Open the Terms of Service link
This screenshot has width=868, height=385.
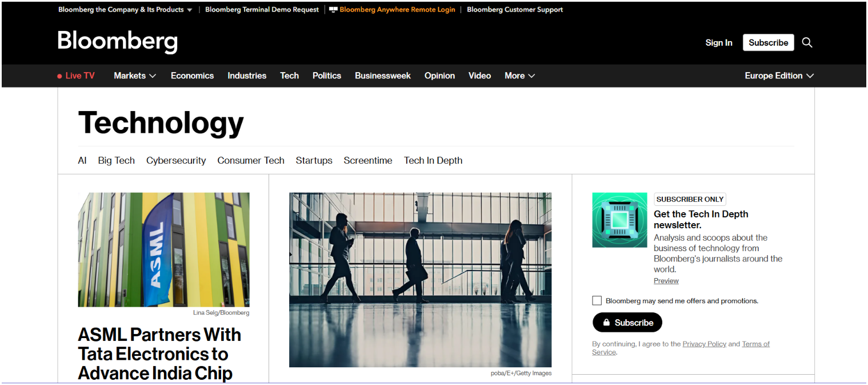click(x=755, y=344)
